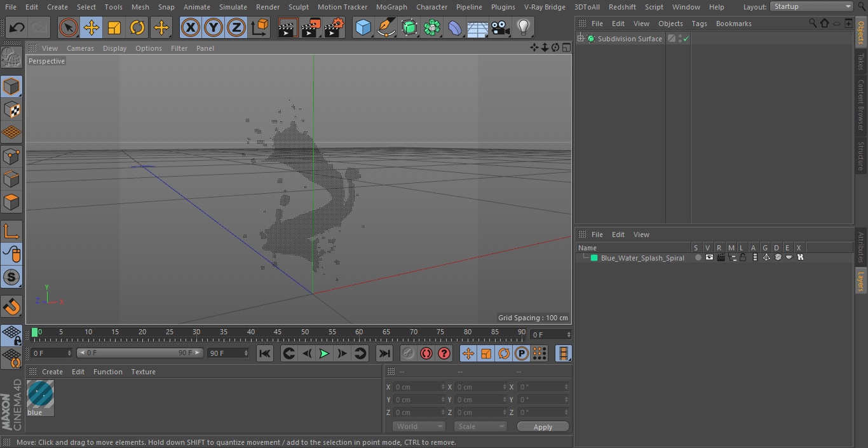Open the Coordinate System toggle icon
Viewport: 868px width, 448px height.
coord(260,27)
